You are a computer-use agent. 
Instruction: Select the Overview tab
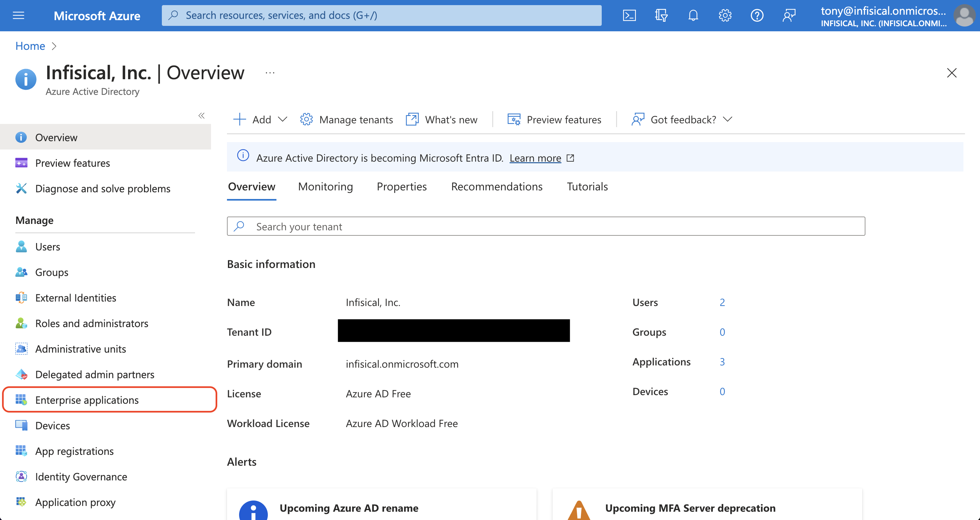click(252, 187)
